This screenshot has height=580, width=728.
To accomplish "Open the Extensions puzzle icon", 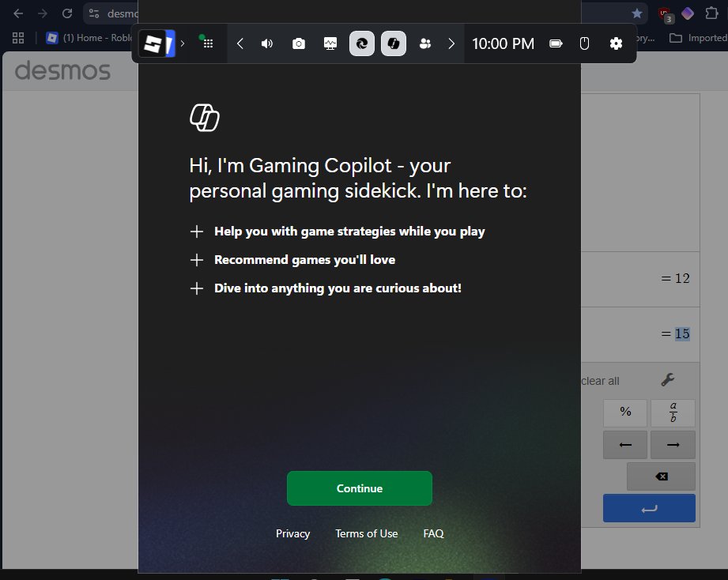I will (711, 13).
